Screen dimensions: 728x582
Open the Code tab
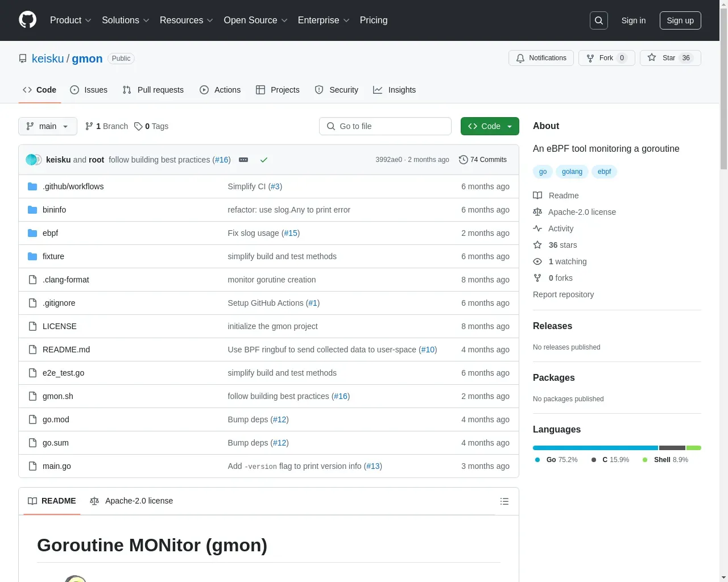40,90
